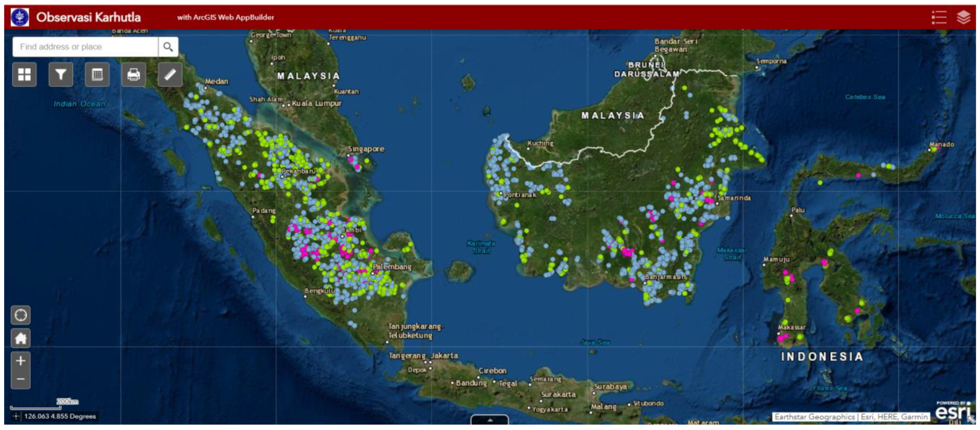Click the search magnifier button

coord(168,47)
